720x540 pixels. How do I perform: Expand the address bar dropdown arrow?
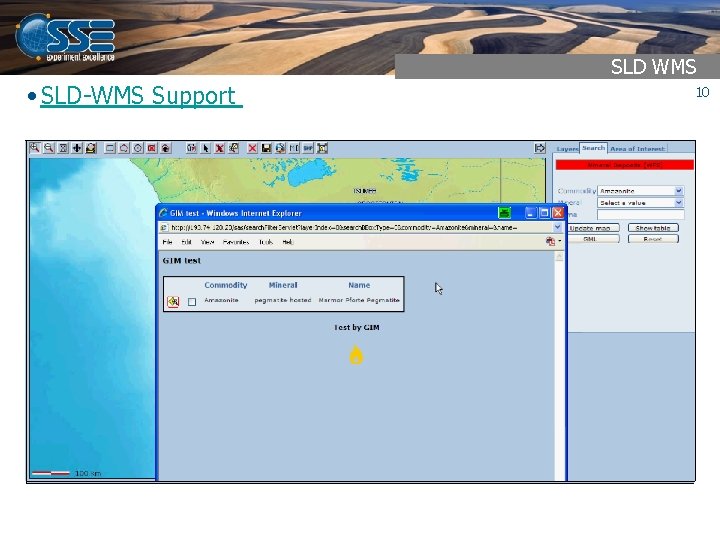point(557,227)
